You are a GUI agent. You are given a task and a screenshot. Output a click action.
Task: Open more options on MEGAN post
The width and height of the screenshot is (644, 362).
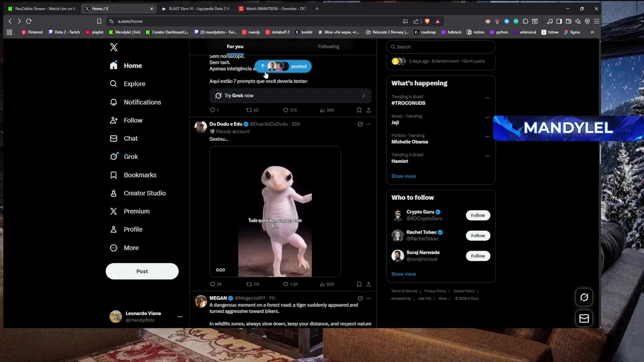pyautogui.click(x=368, y=298)
